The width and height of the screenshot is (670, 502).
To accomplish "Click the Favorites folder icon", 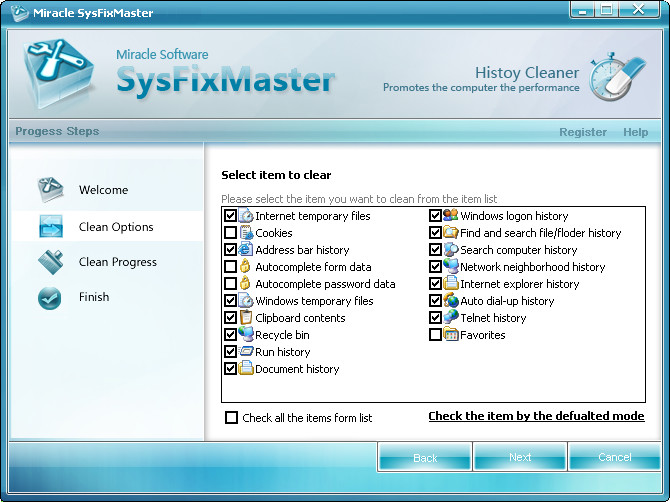I will (451, 335).
